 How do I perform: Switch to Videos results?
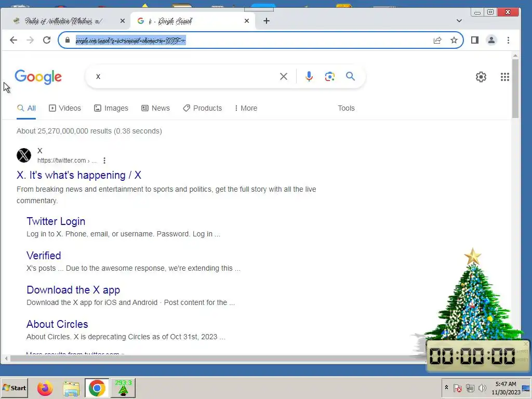coord(65,108)
